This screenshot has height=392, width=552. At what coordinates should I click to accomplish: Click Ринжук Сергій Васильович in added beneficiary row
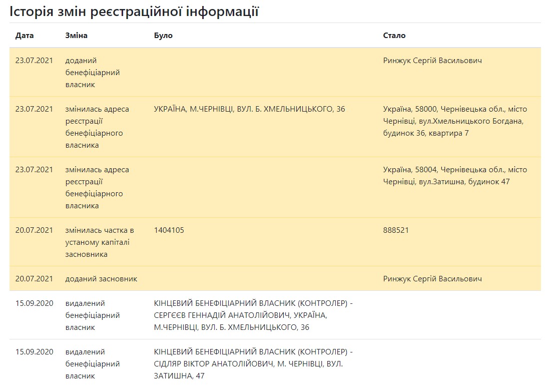pyautogui.click(x=432, y=61)
